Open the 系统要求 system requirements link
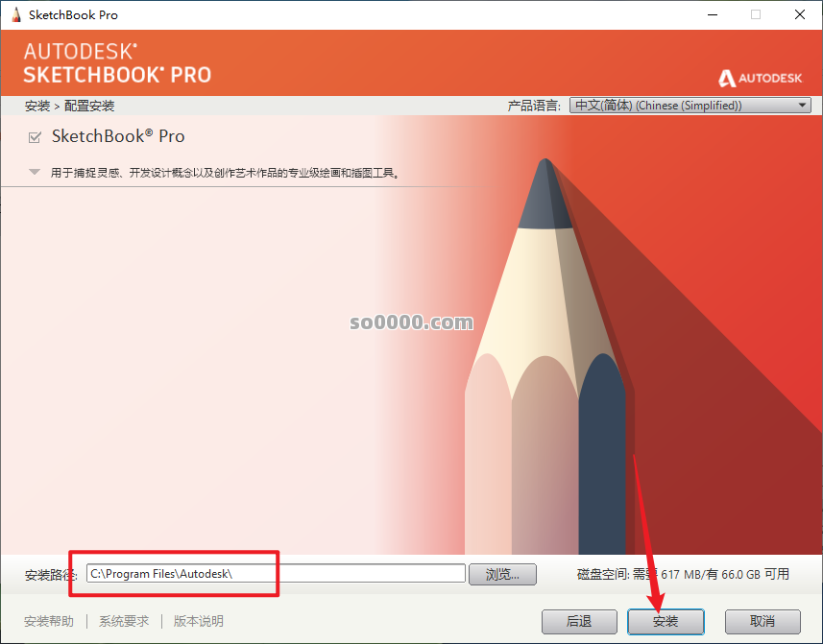This screenshot has width=823, height=644. (124, 621)
